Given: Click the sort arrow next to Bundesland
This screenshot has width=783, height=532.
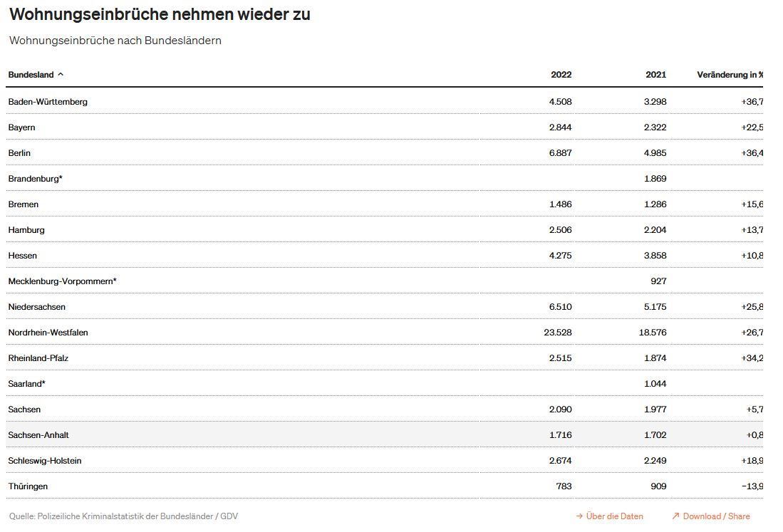Looking at the screenshot, I should point(61,74).
